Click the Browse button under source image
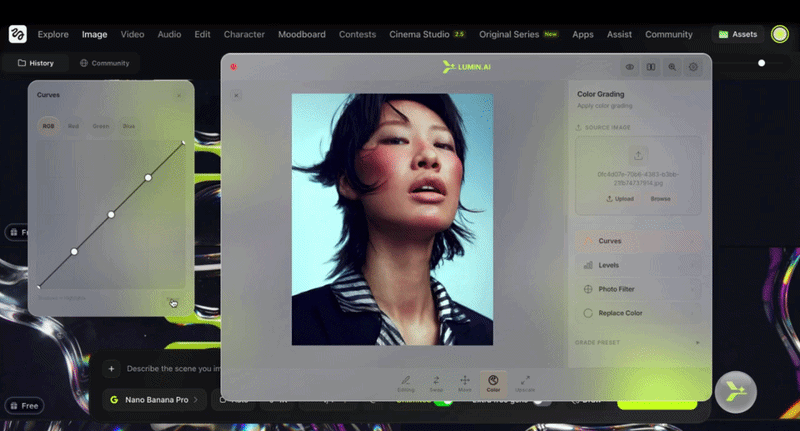The width and height of the screenshot is (800, 431). (660, 199)
